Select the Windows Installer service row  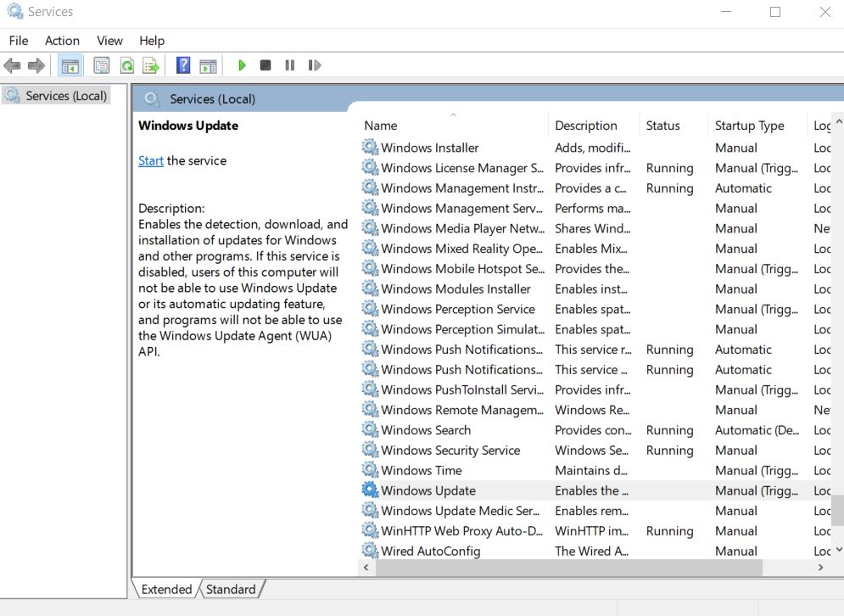(595, 148)
